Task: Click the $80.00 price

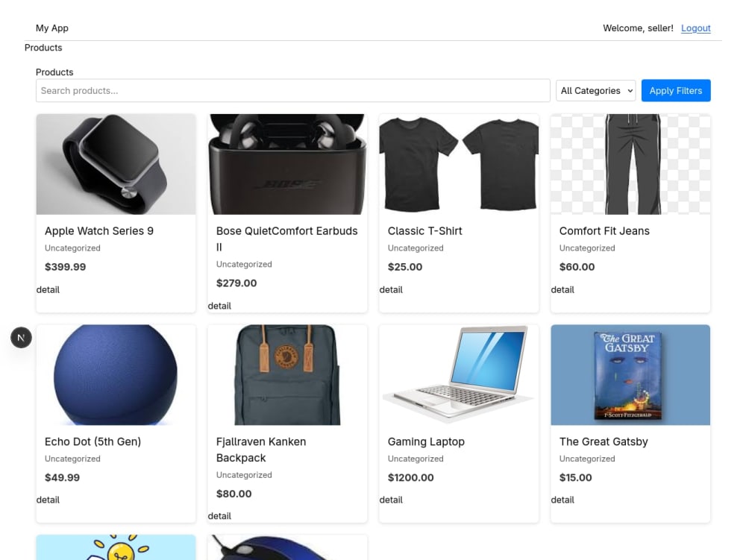Action: pyautogui.click(x=233, y=494)
